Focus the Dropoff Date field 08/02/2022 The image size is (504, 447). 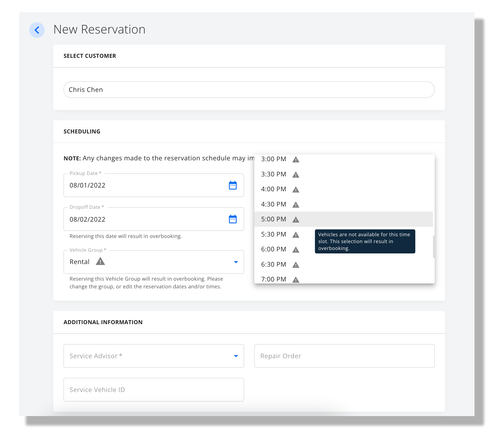(154, 219)
